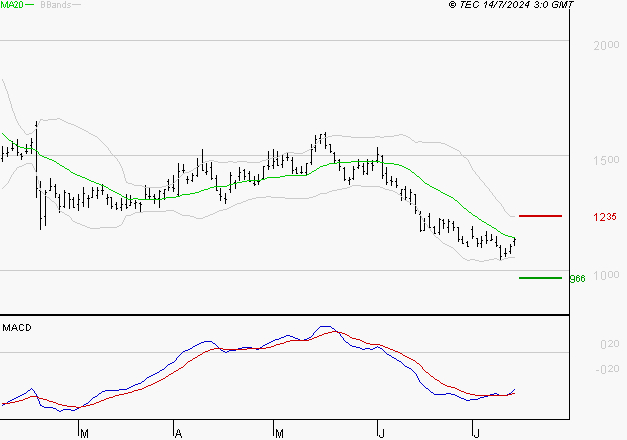
Task: Click the first M month marker
Action: point(84,433)
